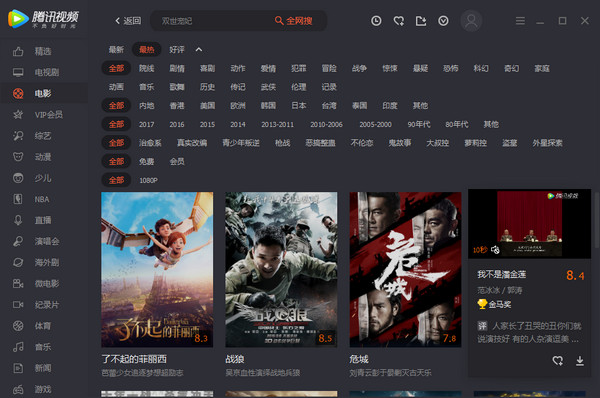Open 演唱会 in sidebar

(47, 241)
